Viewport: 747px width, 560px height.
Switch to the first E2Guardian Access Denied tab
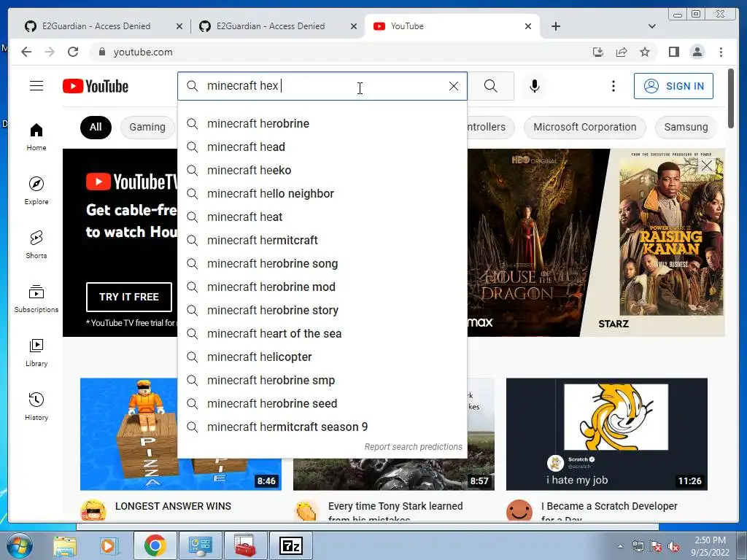tap(104, 26)
